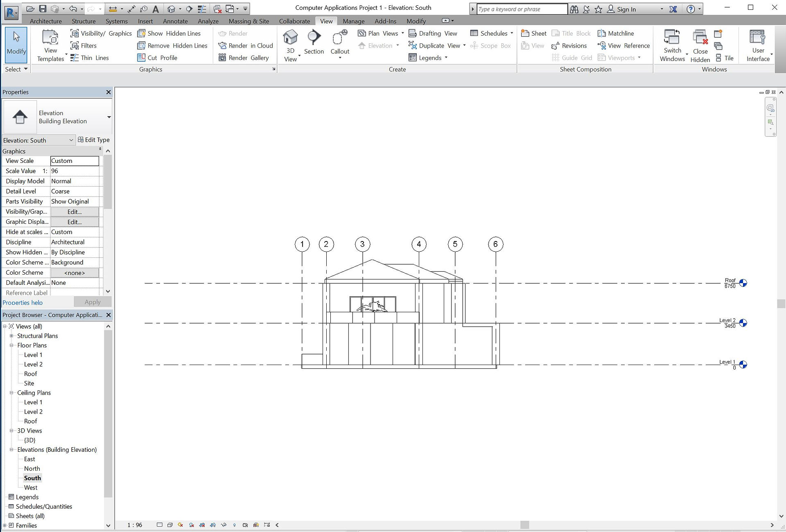Click the Project Browser vertical scrollbar

(x=108, y=413)
